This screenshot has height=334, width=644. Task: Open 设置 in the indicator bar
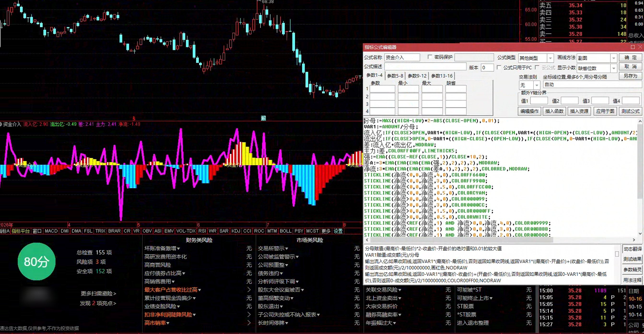[338, 231]
